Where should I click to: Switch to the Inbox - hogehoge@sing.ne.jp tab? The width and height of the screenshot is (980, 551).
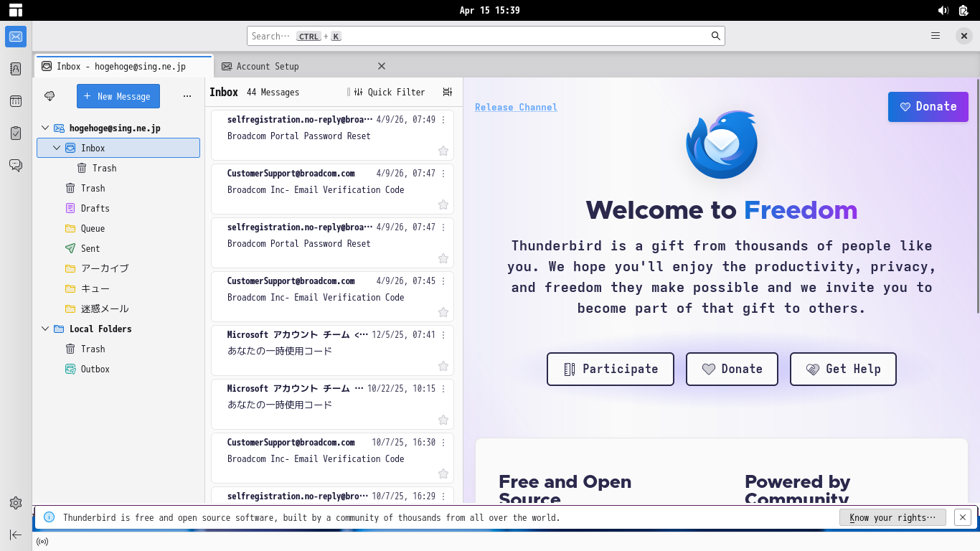[123, 66]
